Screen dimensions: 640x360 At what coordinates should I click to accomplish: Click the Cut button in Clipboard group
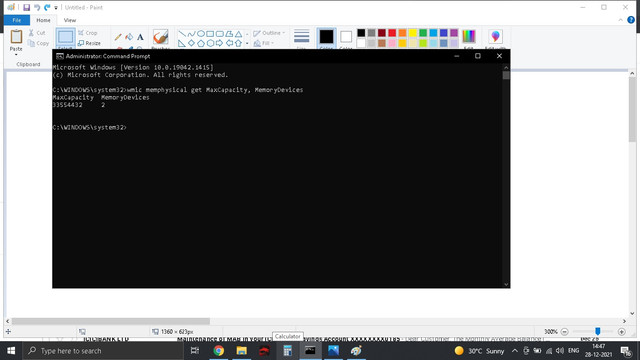pos(37,33)
